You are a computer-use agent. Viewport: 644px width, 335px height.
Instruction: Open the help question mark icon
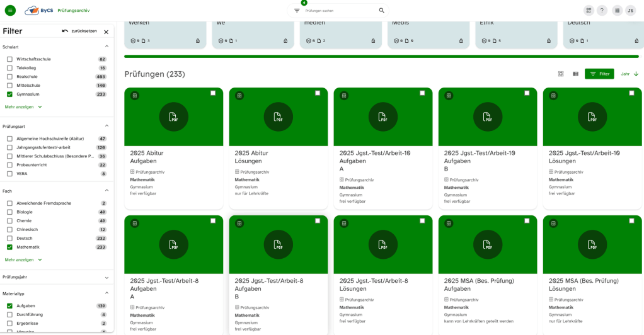[602, 11]
